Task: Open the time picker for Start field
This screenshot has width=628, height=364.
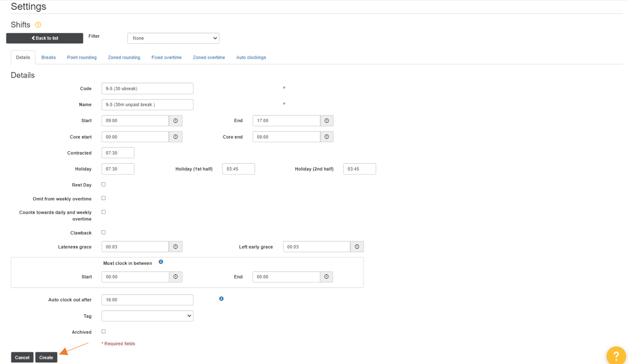Action: [175, 120]
